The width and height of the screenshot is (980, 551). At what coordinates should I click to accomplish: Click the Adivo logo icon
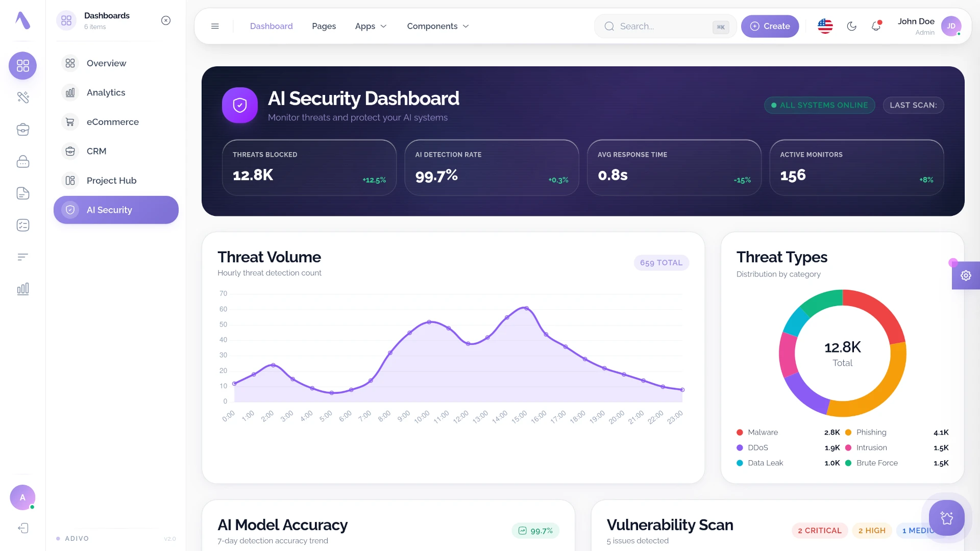tap(22, 20)
